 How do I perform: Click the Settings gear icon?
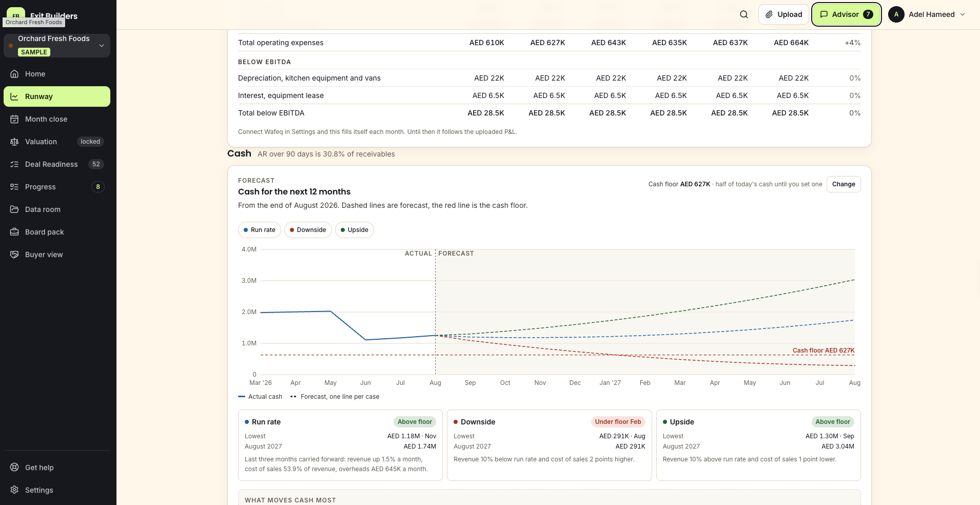click(14, 490)
